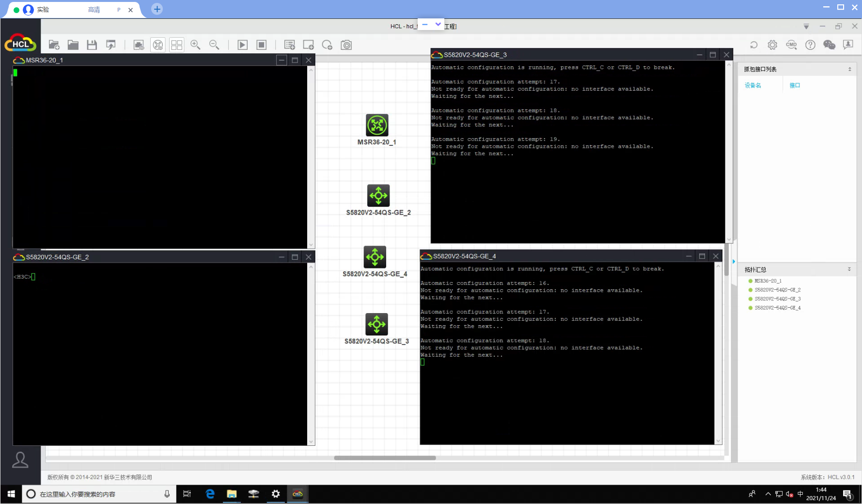
Task: Click inside the MSR36-20_1 terminal window
Action: click(160, 157)
